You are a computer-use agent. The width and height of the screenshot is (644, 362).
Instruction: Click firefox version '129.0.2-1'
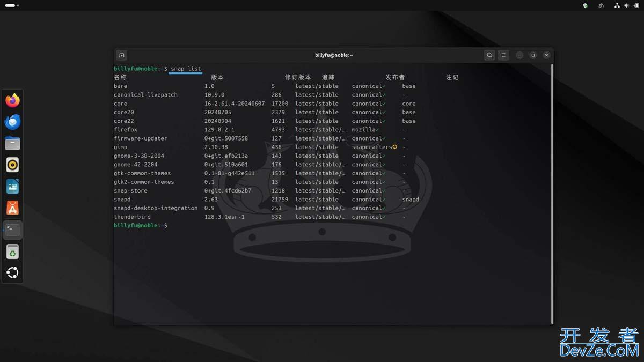pyautogui.click(x=219, y=130)
